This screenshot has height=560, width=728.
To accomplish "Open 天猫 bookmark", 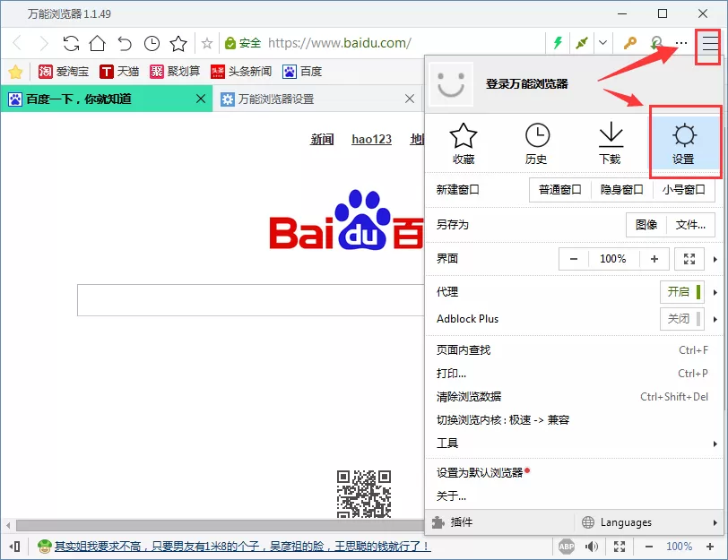I will tap(119, 72).
